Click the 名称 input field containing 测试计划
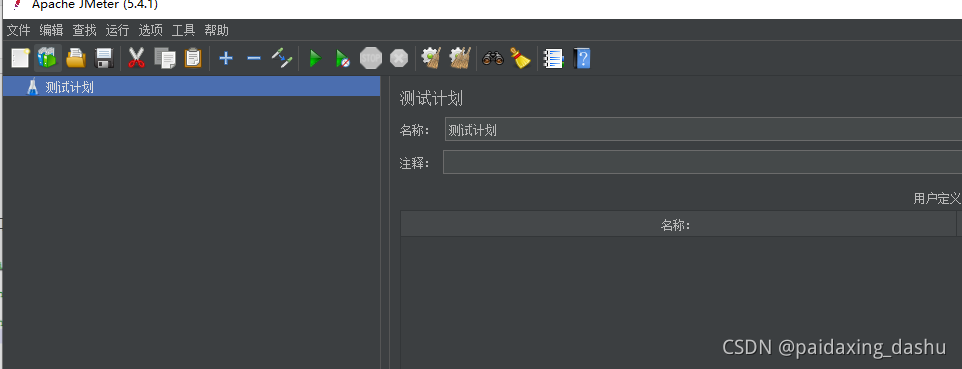 pos(703,130)
